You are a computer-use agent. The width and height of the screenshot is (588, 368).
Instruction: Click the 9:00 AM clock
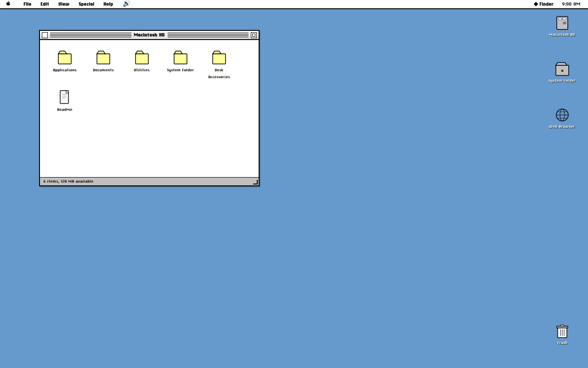pyautogui.click(x=571, y=4)
